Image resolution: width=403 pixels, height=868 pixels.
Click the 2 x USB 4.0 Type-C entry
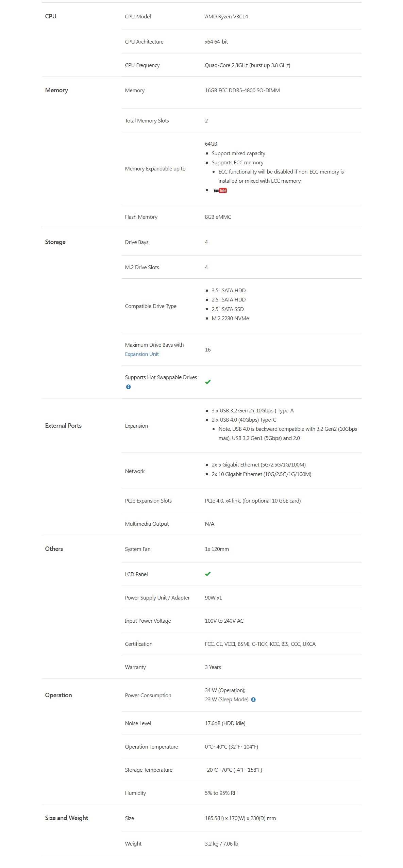(244, 420)
